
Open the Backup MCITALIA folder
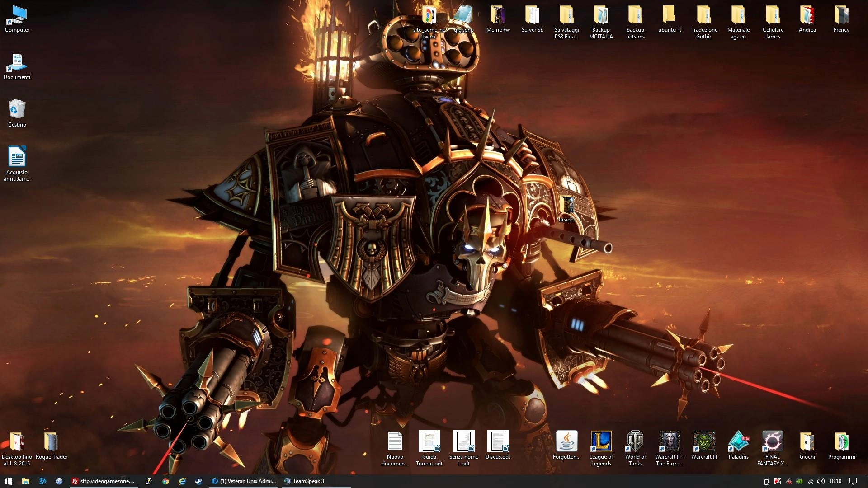point(601,23)
